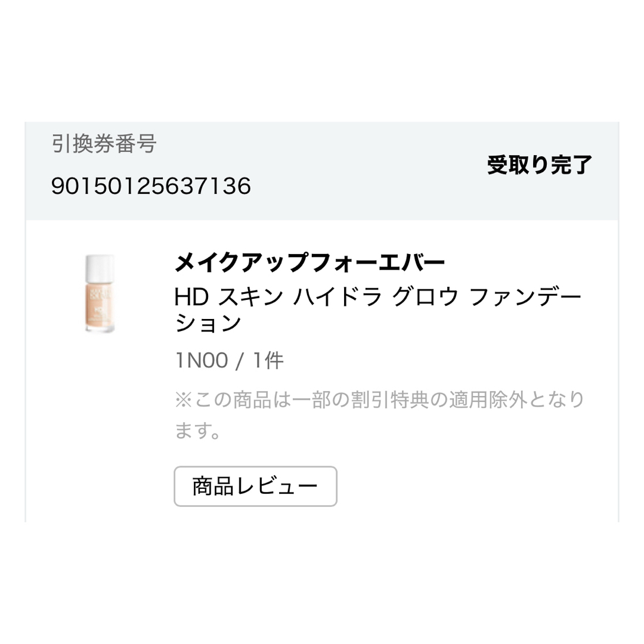Click the 受取り完了 status label
The height and width of the screenshot is (644, 644).
(x=540, y=165)
